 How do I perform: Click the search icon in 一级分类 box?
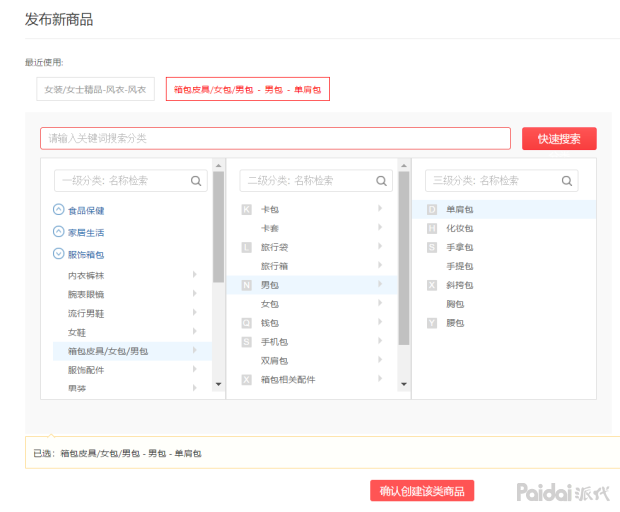(x=196, y=181)
